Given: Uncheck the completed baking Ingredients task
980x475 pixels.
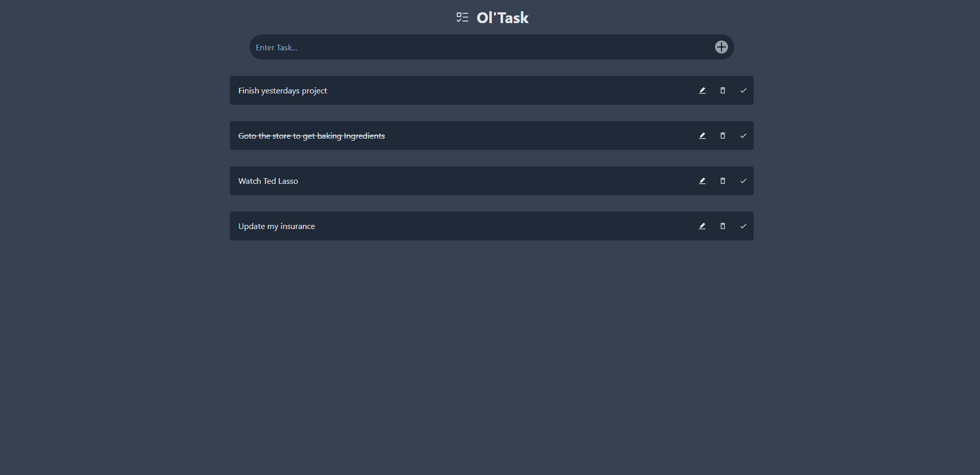Looking at the screenshot, I should tap(743, 136).
